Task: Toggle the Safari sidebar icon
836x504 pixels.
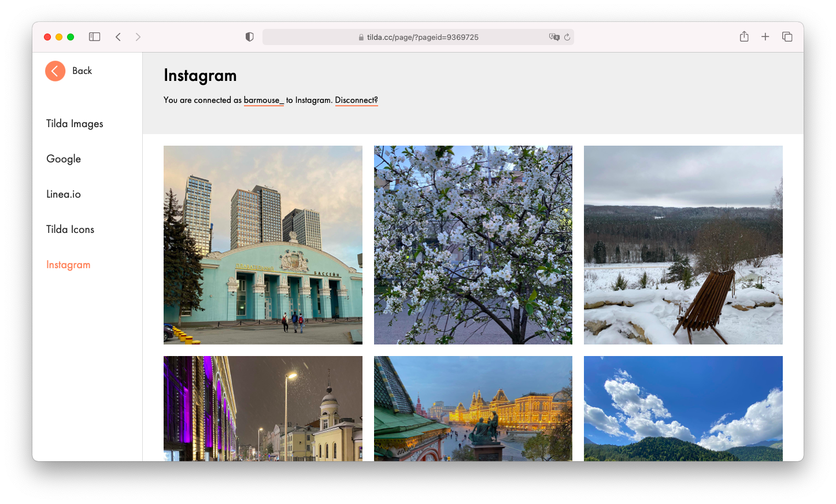Action: pos(94,36)
